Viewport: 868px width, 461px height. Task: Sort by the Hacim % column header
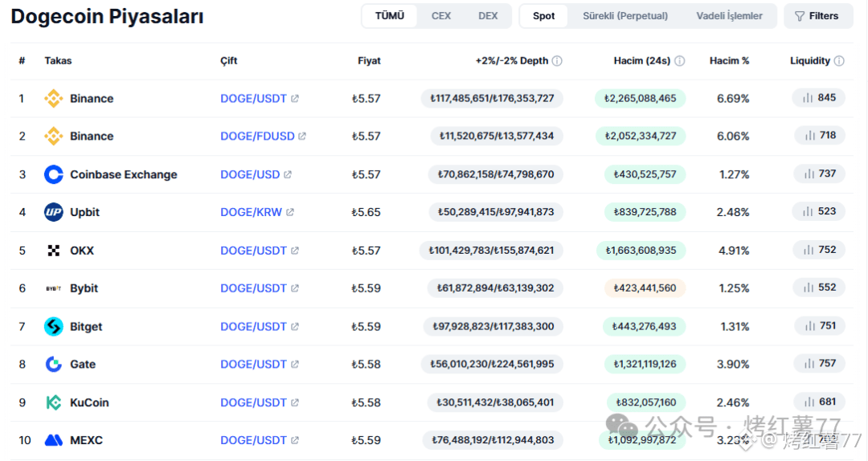(730, 61)
